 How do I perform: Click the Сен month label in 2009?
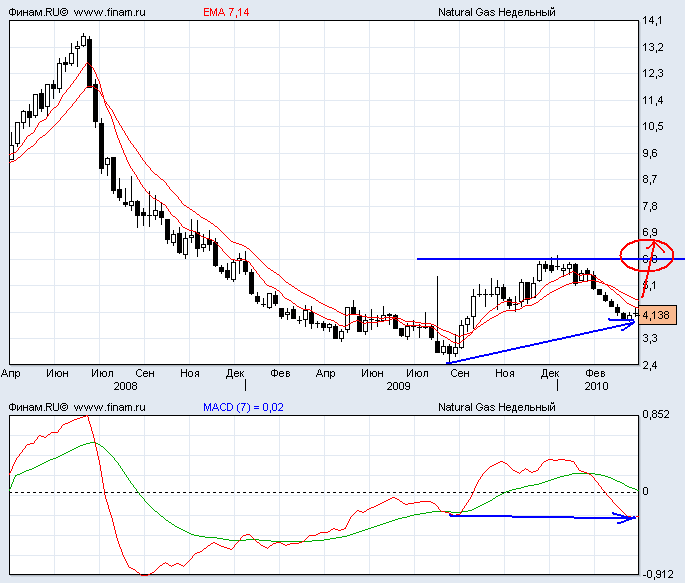[460, 373]
